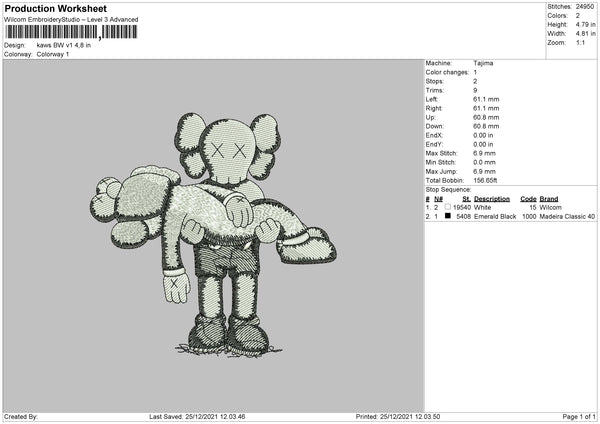This screenshot has width=600, height=424.
Task: Select the 'White' thread description
Action: pyautogui.click(x=482, y=207)
